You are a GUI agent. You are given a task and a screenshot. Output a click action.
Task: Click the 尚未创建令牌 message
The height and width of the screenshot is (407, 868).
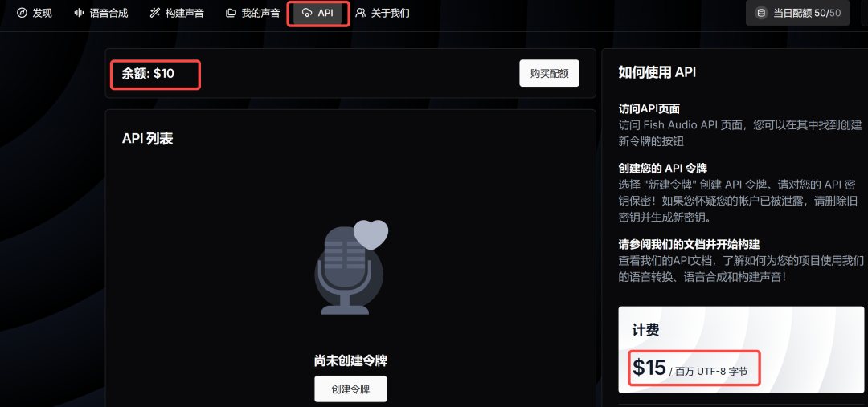click(x=350, y=361)
